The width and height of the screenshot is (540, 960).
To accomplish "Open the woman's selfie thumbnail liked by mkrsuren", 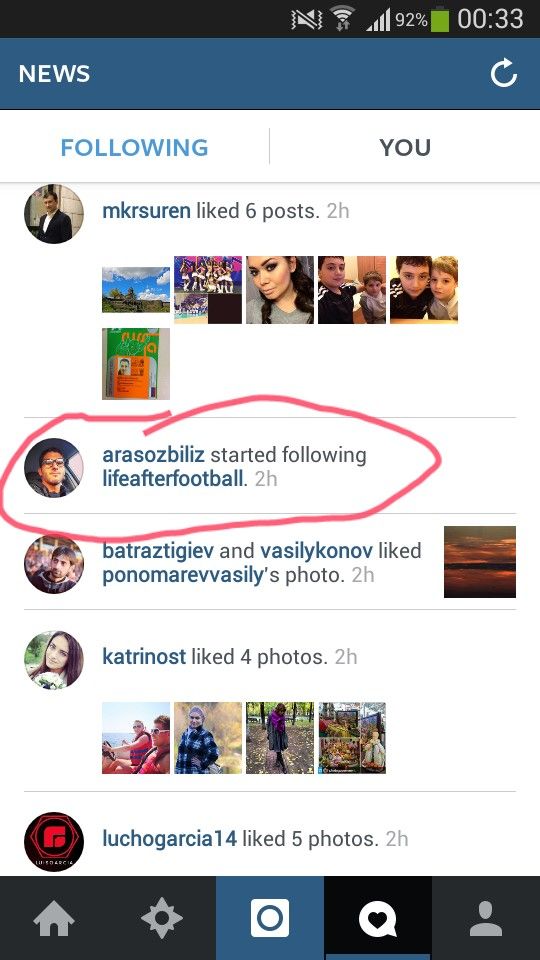I will click(280, 290).
